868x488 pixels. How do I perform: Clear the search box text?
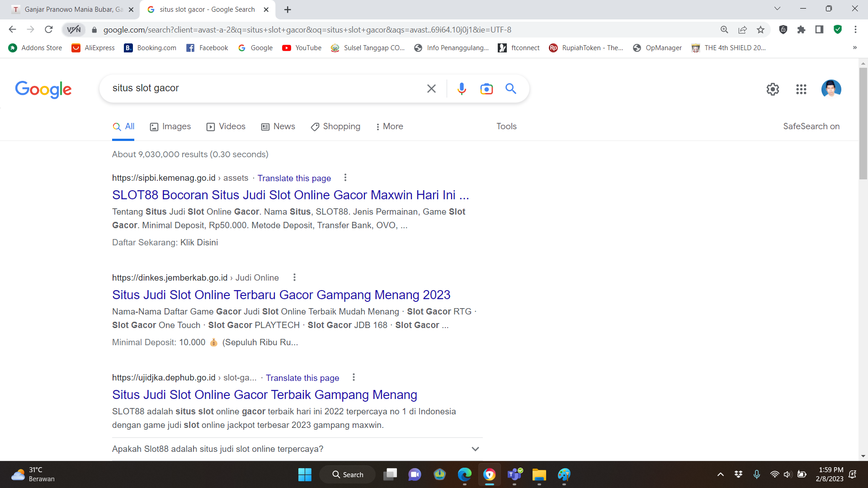coord(431,89)
